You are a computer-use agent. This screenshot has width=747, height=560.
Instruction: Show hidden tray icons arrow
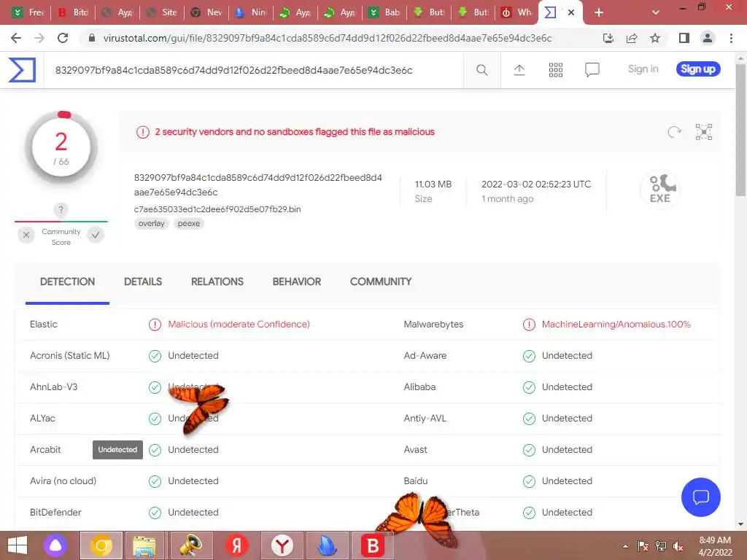click(625, 546)
